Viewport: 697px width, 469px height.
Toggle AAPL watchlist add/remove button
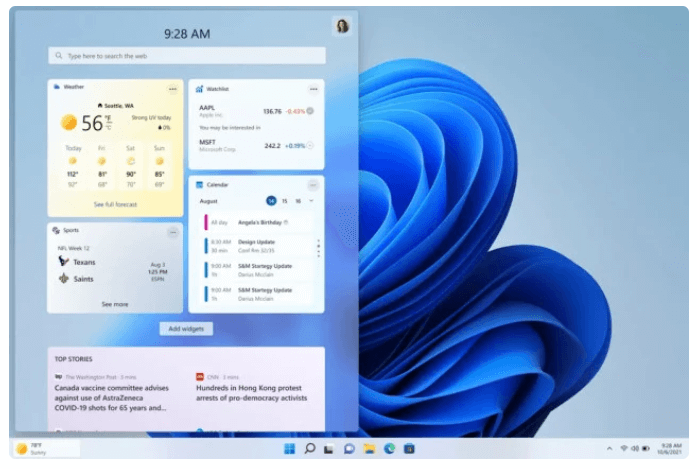310,111
